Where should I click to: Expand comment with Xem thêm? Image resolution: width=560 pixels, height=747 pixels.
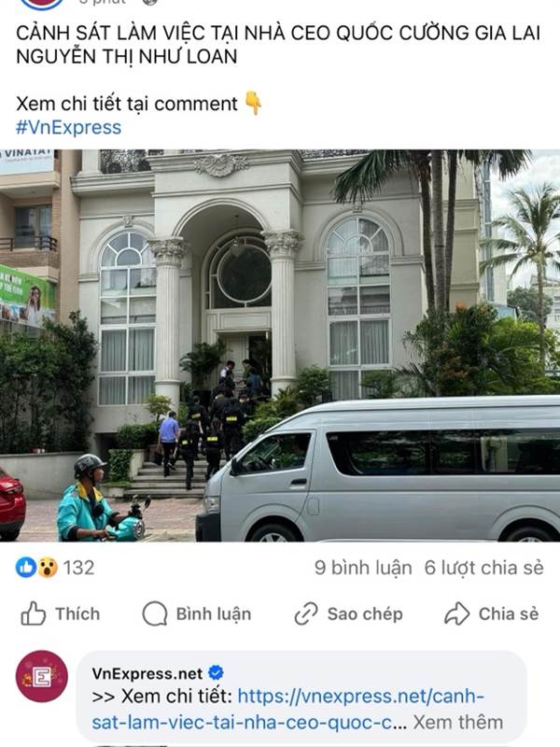[x=457, y=722]
